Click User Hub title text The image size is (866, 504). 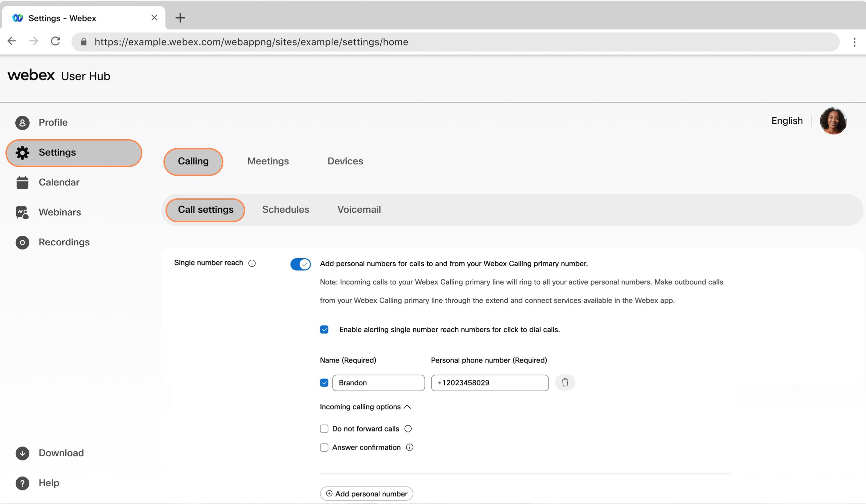tap(85, 76)
